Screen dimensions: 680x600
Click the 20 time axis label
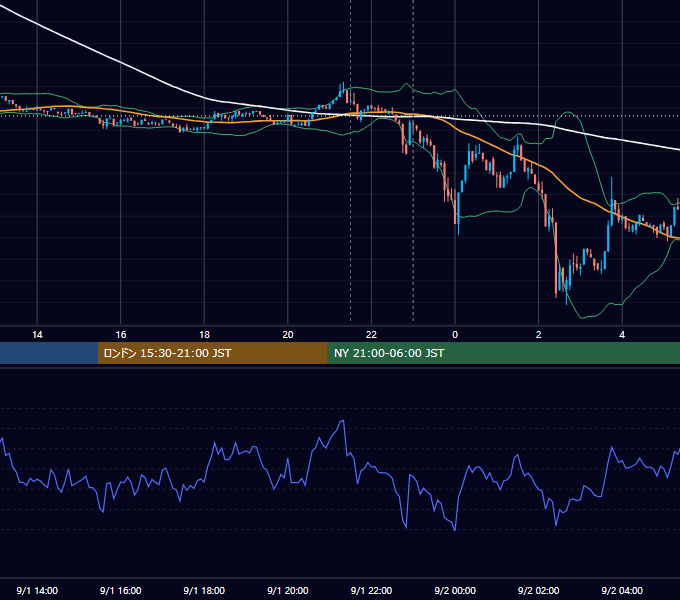tap(288, 335)
